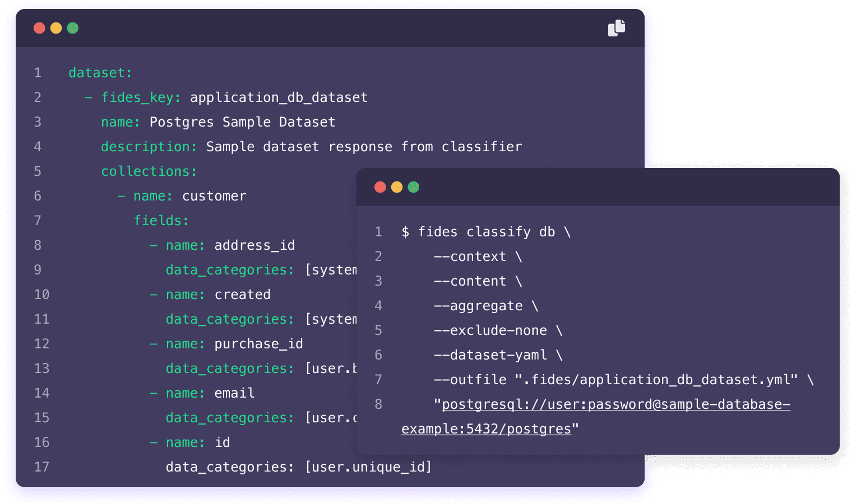The width and height of the screenshot is (861, 504).
Task: Click the "--context" flag
Action: [470, 256]
